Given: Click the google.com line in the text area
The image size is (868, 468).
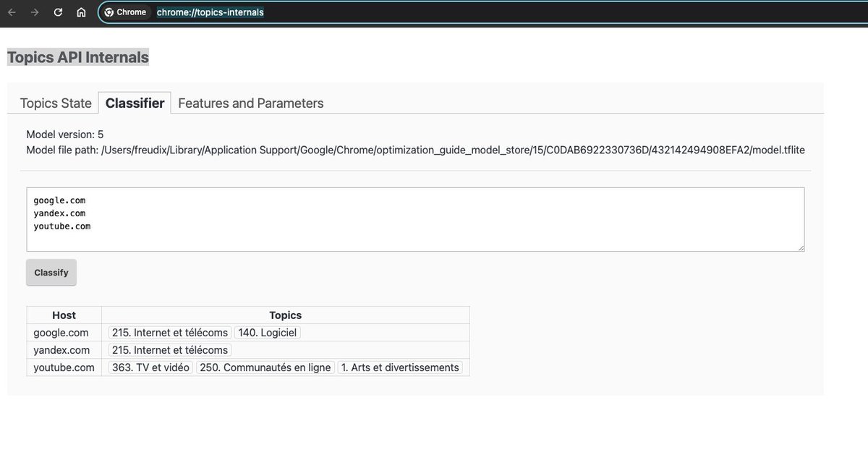Looking at the screenshot, I should tap(59, 200).
